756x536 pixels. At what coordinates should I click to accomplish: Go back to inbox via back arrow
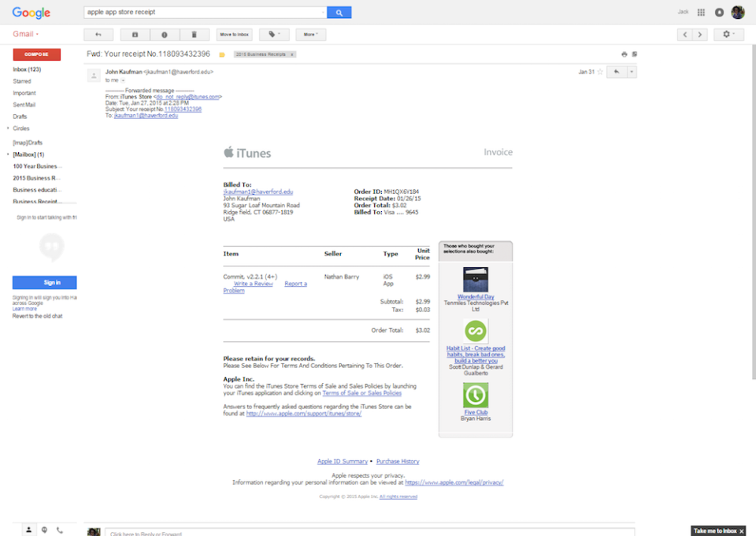[x=97, y=35]
